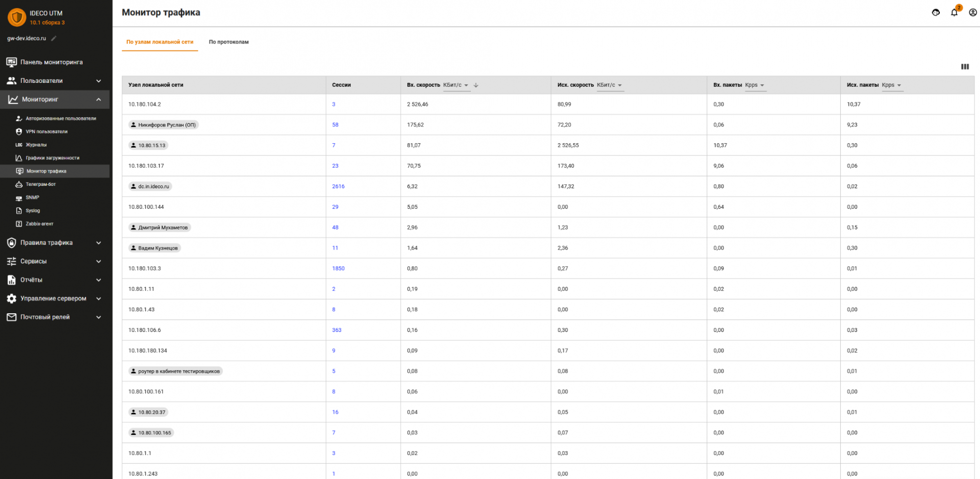Image resolution: width=980 pixels, height=479 pixels.
Task: Click the support mask icon in header
Action: (x=936, y=13)
